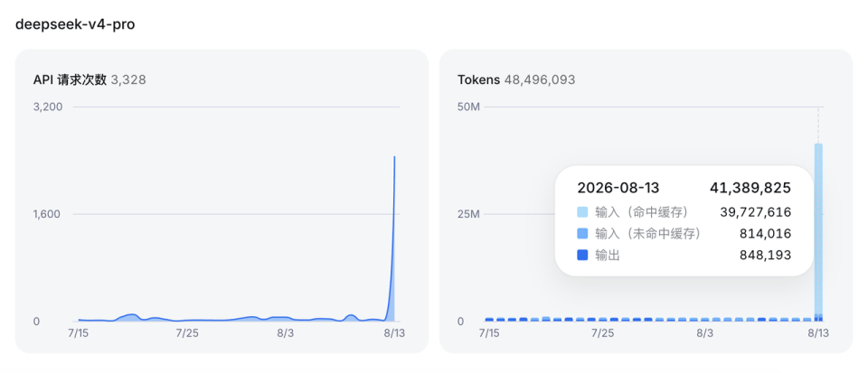Click the 3,200 y-axis label
Screen dimensions: 868x373
coord(48,107)
